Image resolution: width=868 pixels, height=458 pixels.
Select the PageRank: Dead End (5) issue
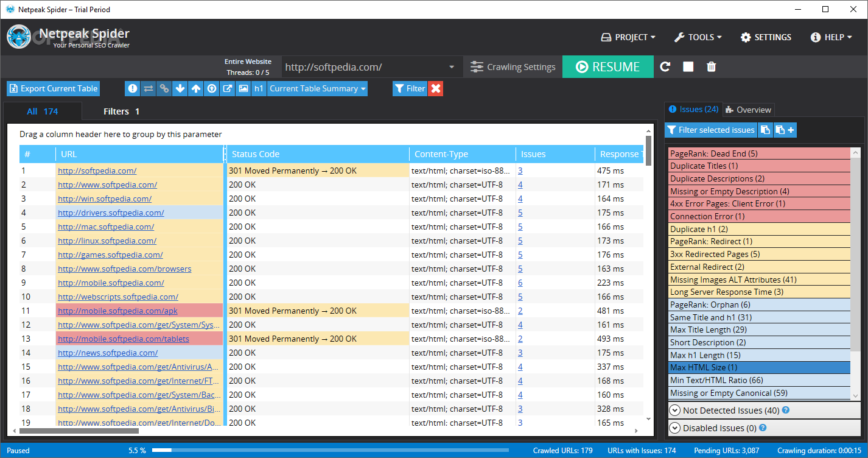[758, 153]
